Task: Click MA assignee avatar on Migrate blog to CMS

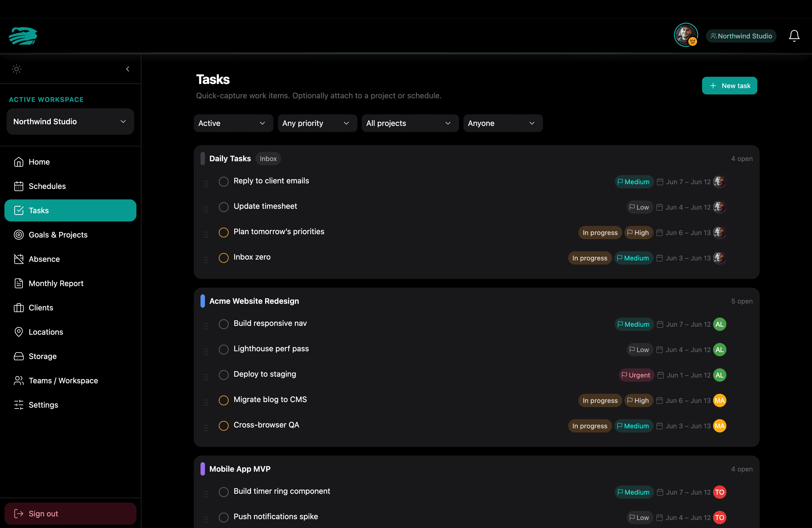Action: (x=719, y=400)
